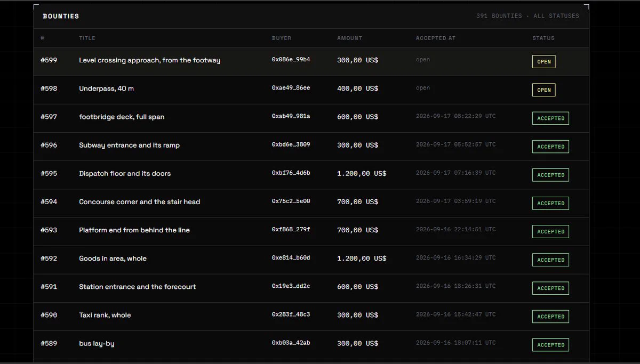Open the 'Underpass, 40 m' bounty title
The image size is (640, 364).
click(106, 88)
